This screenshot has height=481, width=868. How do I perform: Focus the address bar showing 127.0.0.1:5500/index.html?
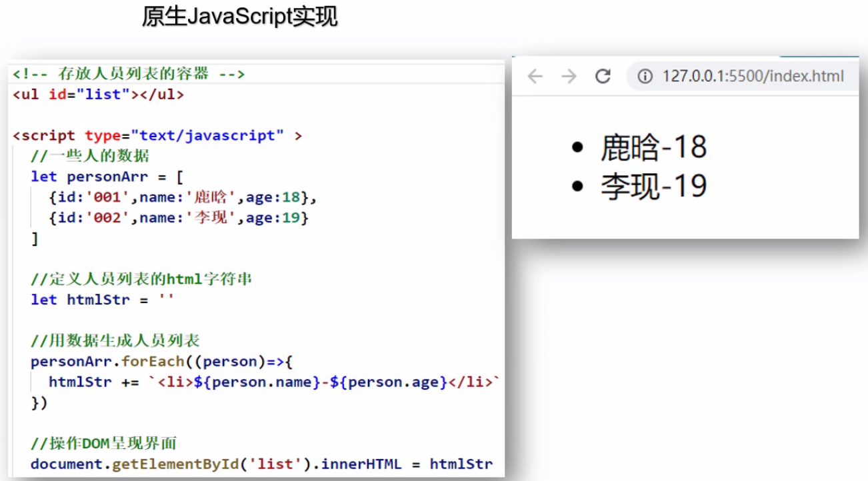(x=742, y=77)
